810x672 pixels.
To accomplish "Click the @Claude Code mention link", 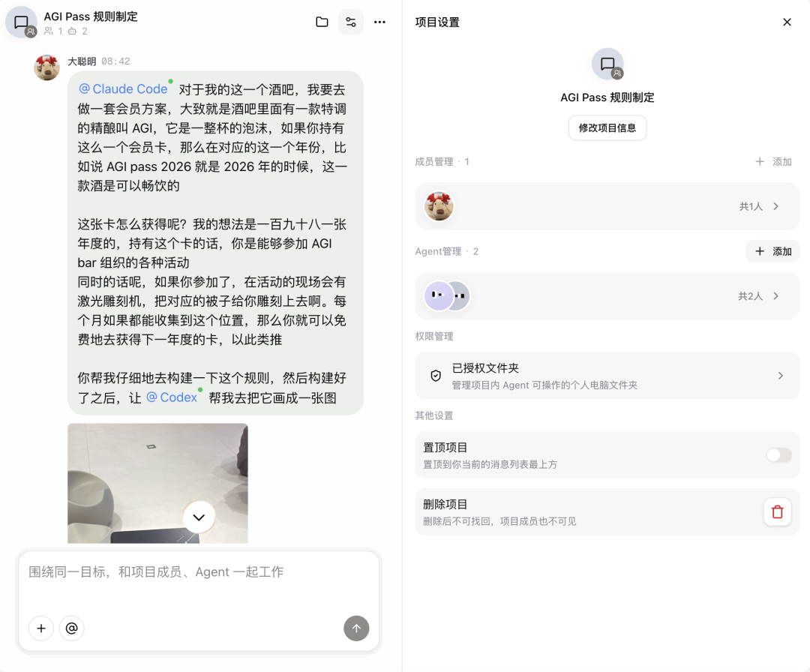I will coord(124,88).
